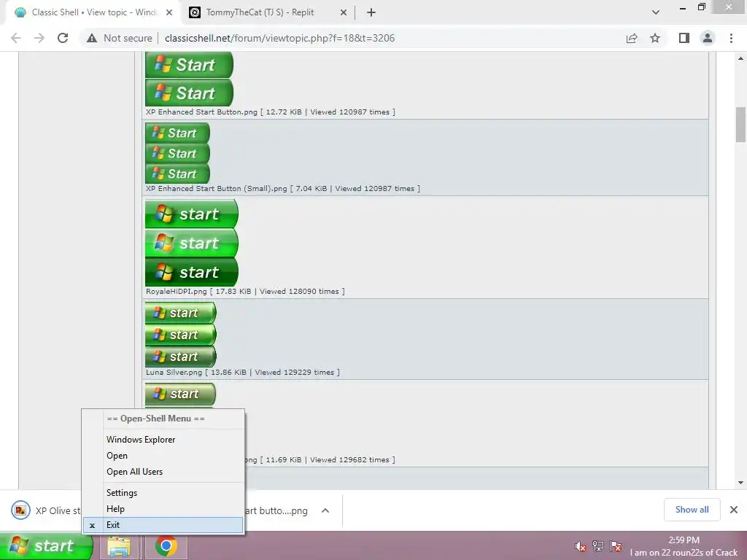Reload the Classic Shell forum page

(63, 38)
